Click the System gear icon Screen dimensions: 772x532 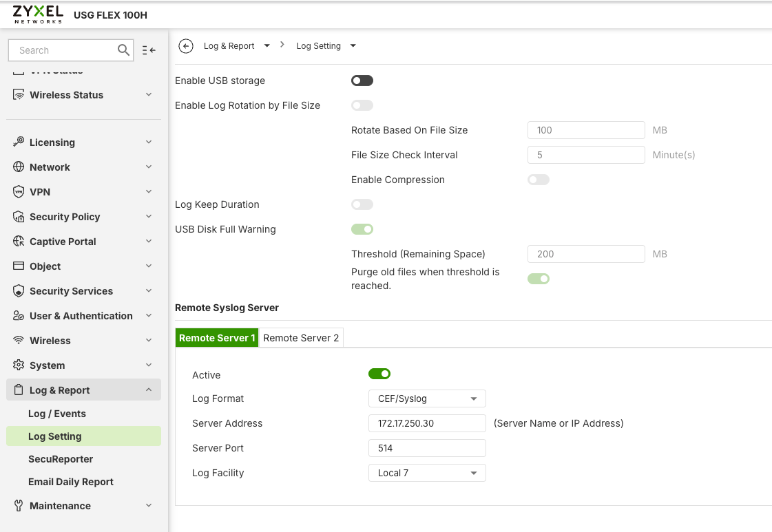coord(18,365)
